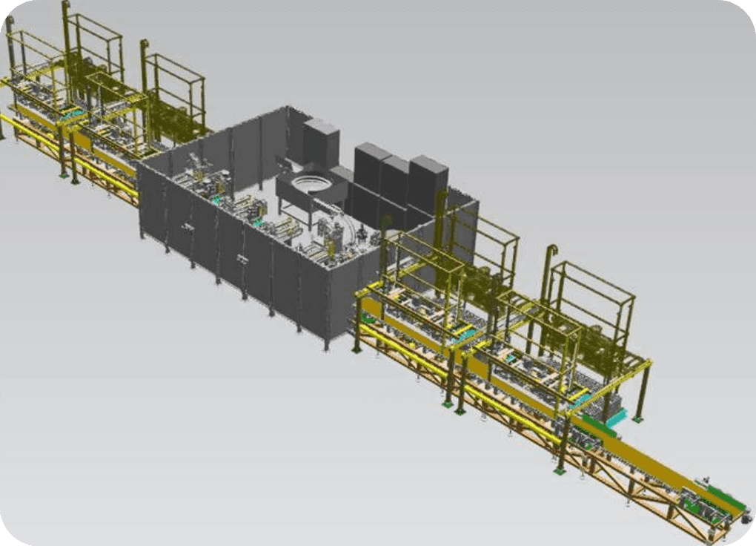Click the standalone gray cabinet behind the bowl feeder
This screenshot has width=756, height=546.
tap(320, 141)
